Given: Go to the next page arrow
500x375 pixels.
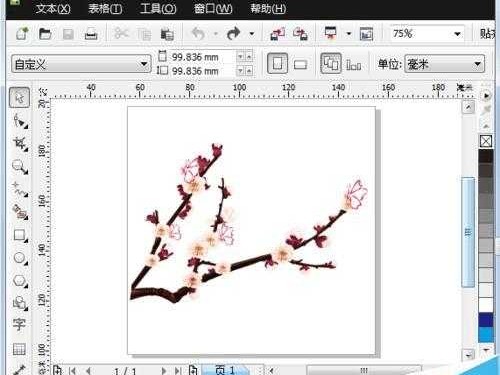Looking at the screenshot, I should coord(163,370).
